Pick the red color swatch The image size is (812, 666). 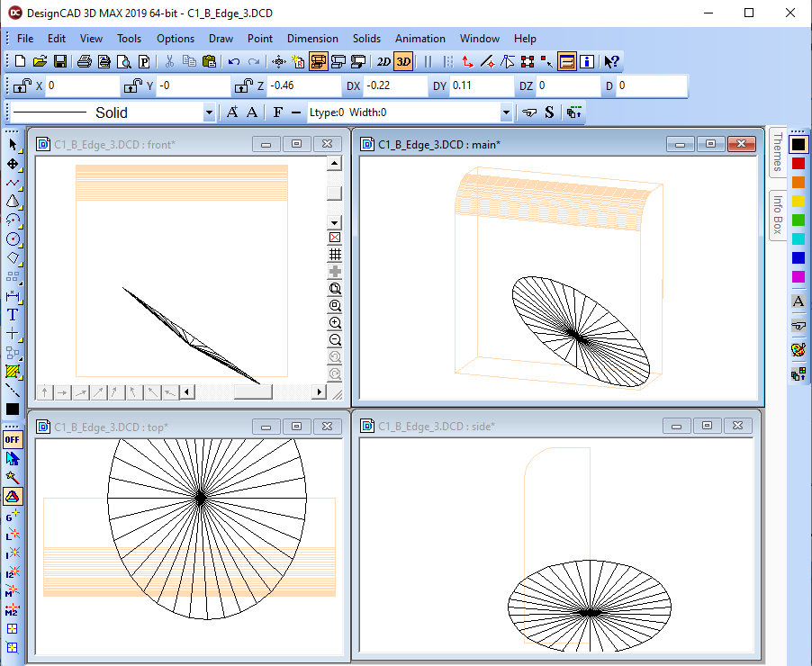(x=798, y=164)
